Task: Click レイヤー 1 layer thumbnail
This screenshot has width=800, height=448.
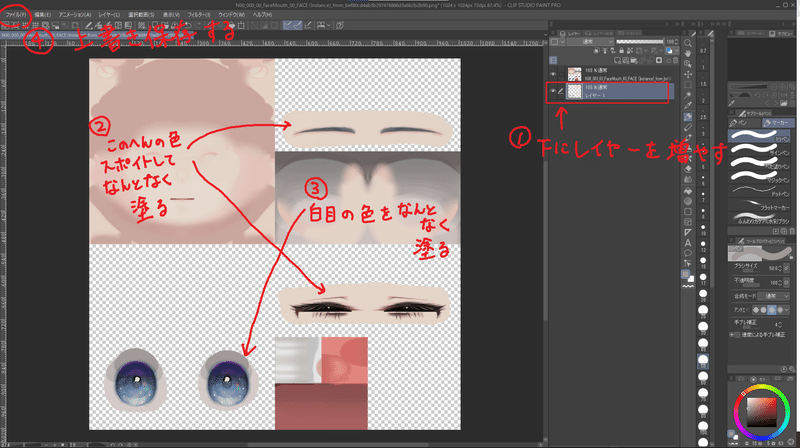Action: 574,91
